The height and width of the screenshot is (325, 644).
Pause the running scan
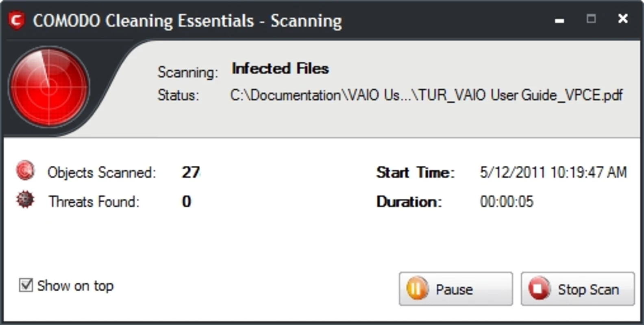coord(456,289)
